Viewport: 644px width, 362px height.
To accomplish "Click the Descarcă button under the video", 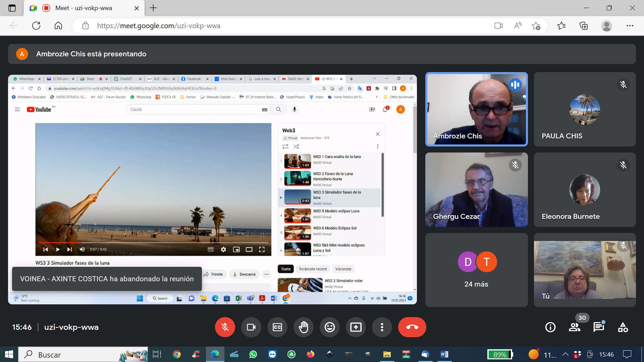I will coord(244,274).
